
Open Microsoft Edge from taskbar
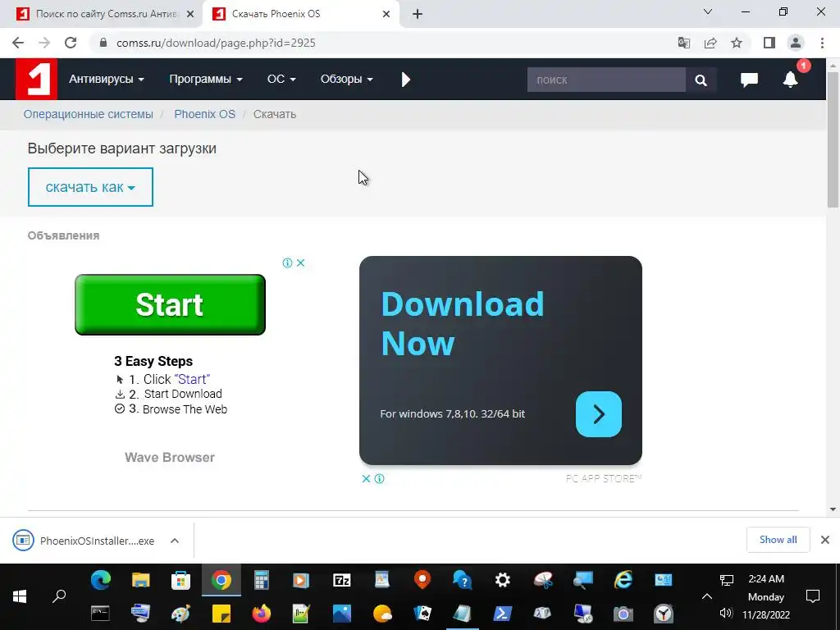(x=101, y=580)
